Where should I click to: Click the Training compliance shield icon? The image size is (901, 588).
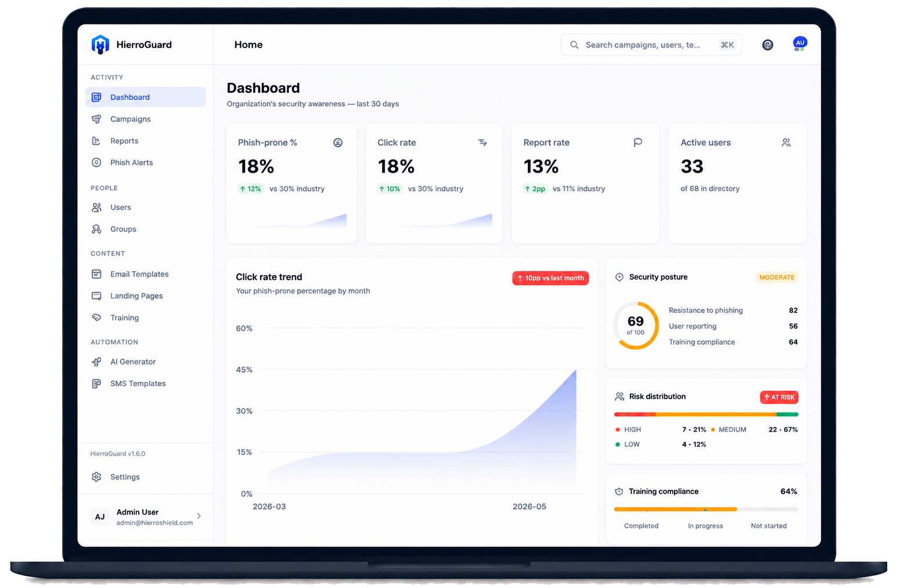coord(619,492)
